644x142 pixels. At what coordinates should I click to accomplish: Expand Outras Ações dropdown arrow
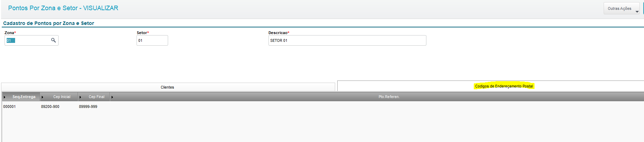637,12
